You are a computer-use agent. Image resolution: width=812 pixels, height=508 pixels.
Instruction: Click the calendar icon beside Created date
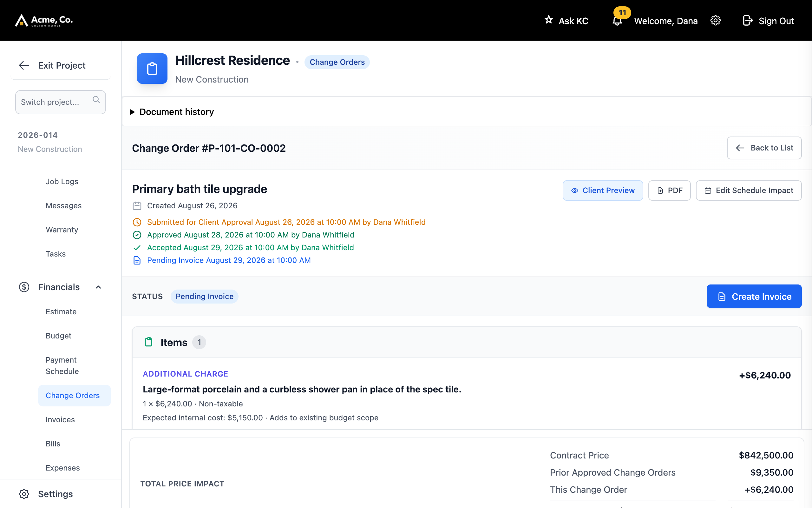[x=137, y=206]
